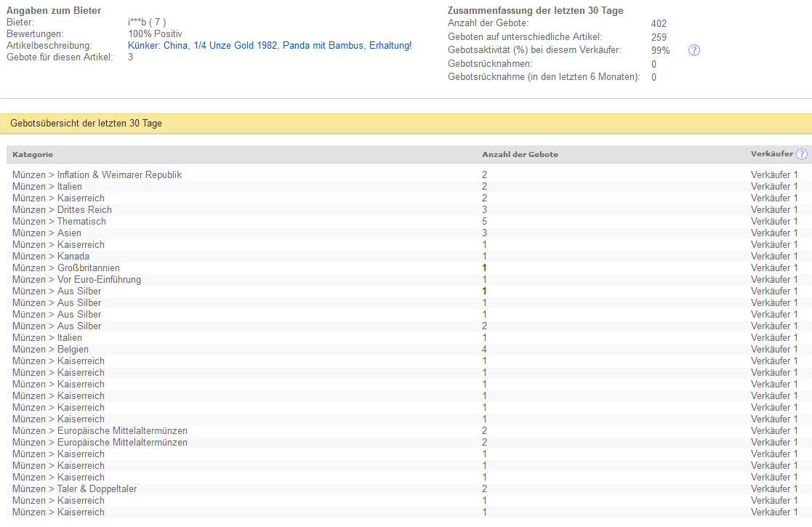Click the green bid count for Großbritannien
This screenshot has width=812, height=527.
[x=484, y=268]
